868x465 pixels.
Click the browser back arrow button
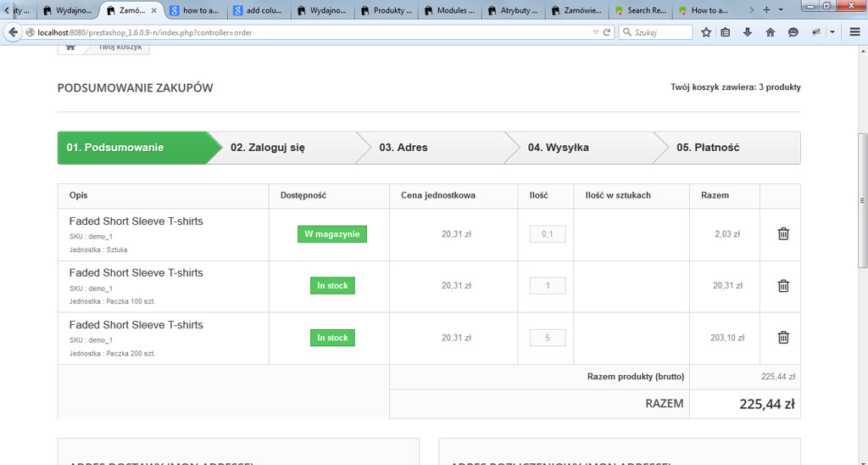[13, 32]
